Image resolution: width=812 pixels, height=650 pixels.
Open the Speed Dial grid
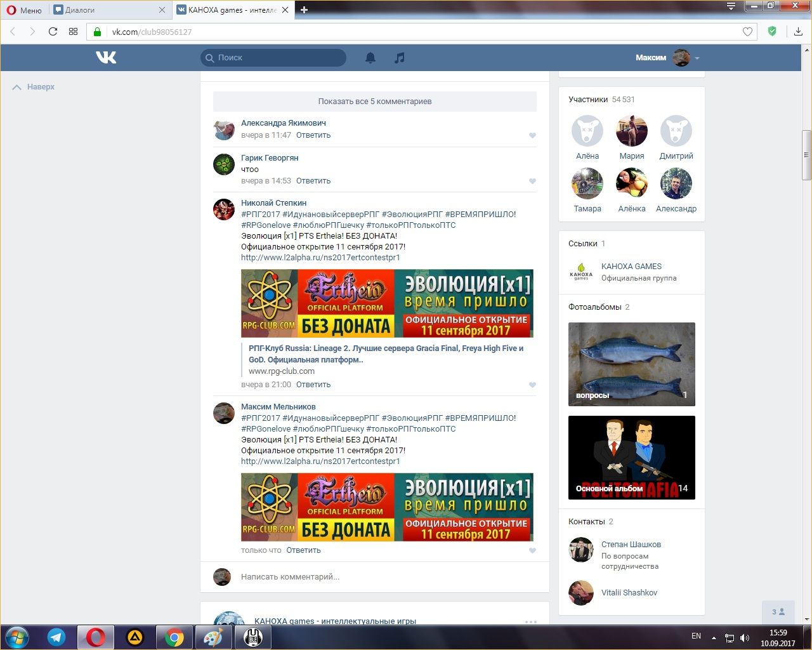click(x=73, y=32)
